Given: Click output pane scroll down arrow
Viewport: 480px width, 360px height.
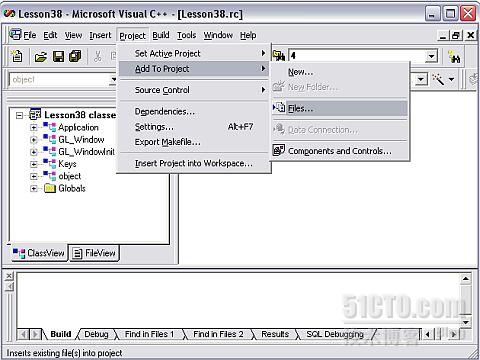Looking at the screenshot, I should click(466, 322).
